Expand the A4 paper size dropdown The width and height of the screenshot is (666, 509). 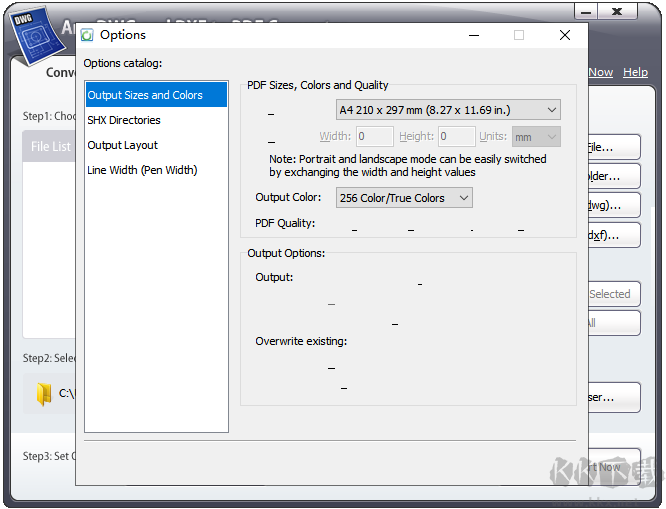tap(448, 110)
